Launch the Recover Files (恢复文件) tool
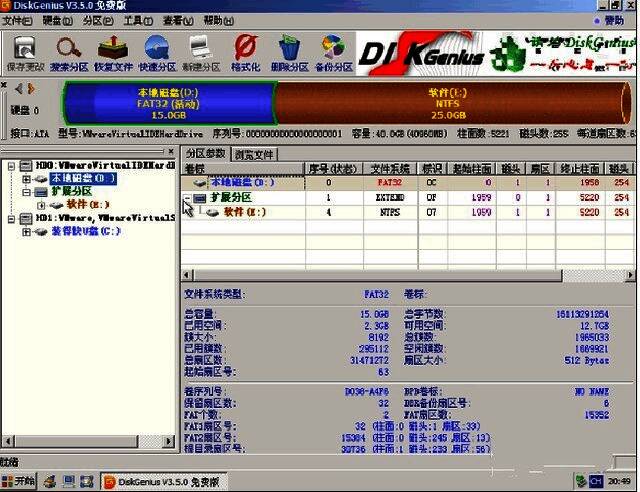 [113, 54]
